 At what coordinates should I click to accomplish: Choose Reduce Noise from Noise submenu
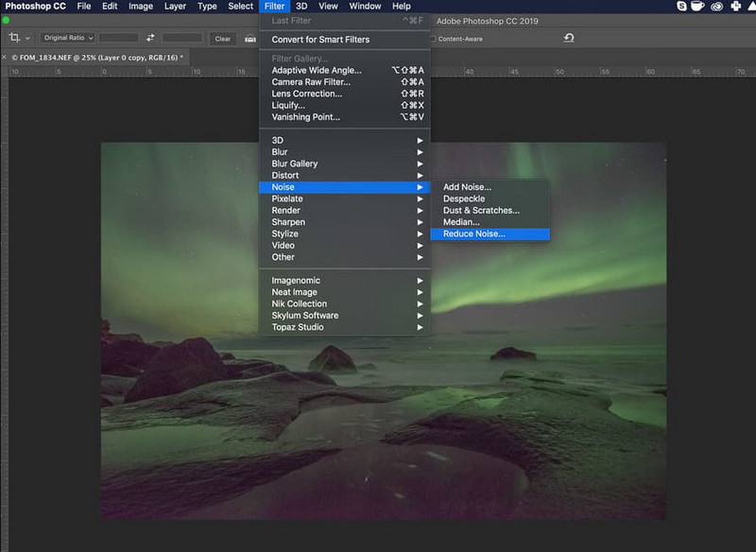473,233
